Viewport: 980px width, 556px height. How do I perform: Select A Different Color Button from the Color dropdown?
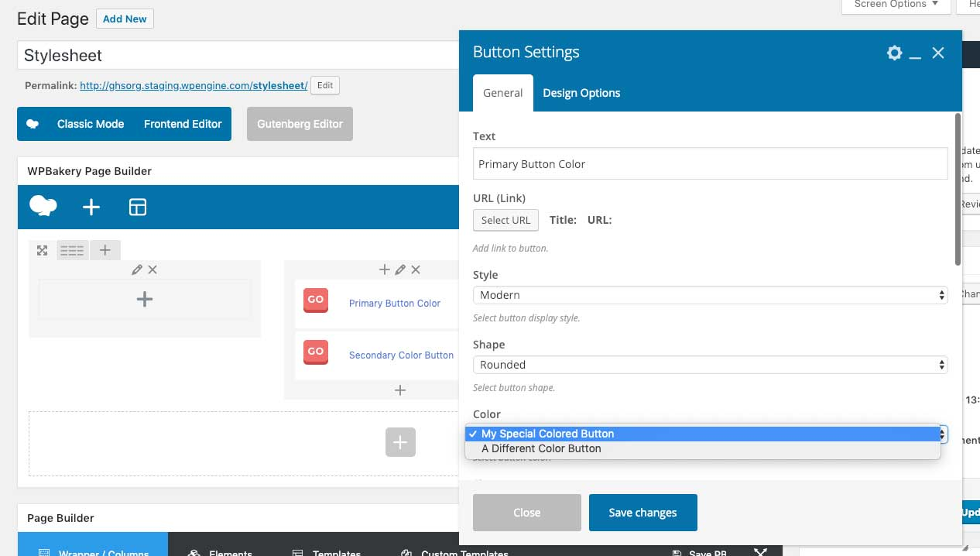click(541, 448)
